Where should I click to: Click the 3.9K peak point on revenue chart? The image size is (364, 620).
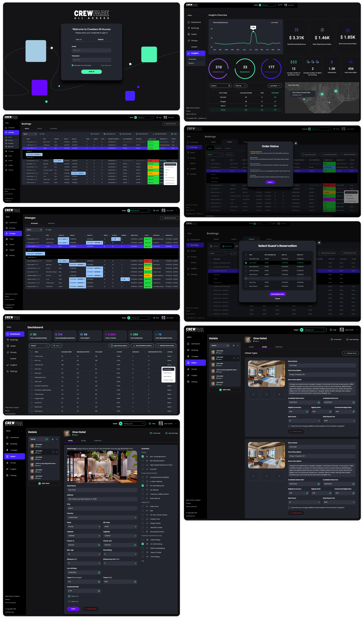click(253, 32)
